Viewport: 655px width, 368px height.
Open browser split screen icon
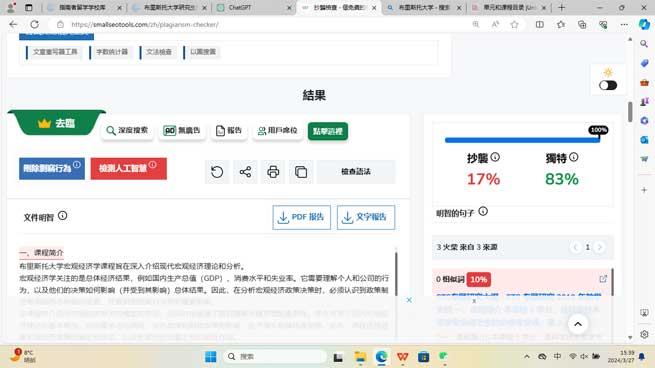pyautogui.click(x=540, y=25)
